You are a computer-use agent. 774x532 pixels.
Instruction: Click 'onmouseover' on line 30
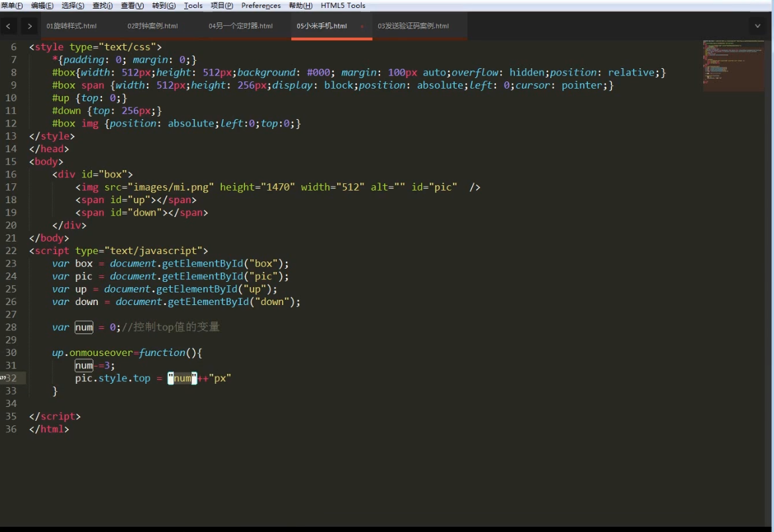(x=101, y=353)
